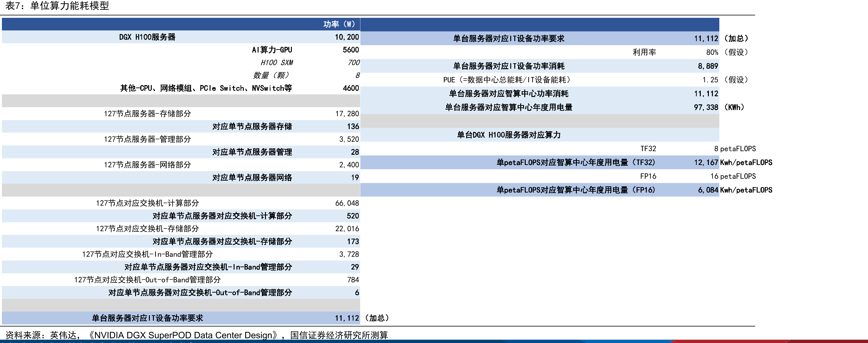Click the '127节点对应交换机-计算部分' row
This screenshot has width=868, height=343.
click(x=181, y=203)
